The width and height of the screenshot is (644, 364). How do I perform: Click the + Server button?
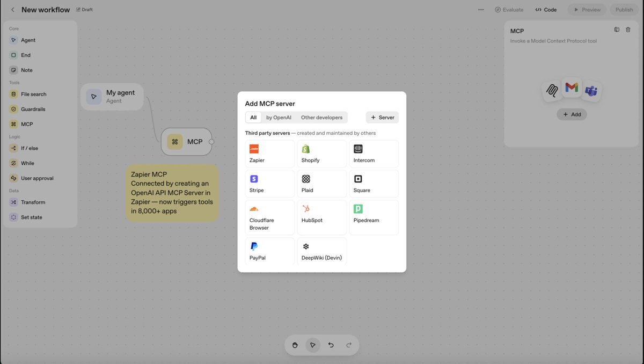pyautogui.click(x=382, y=118)
